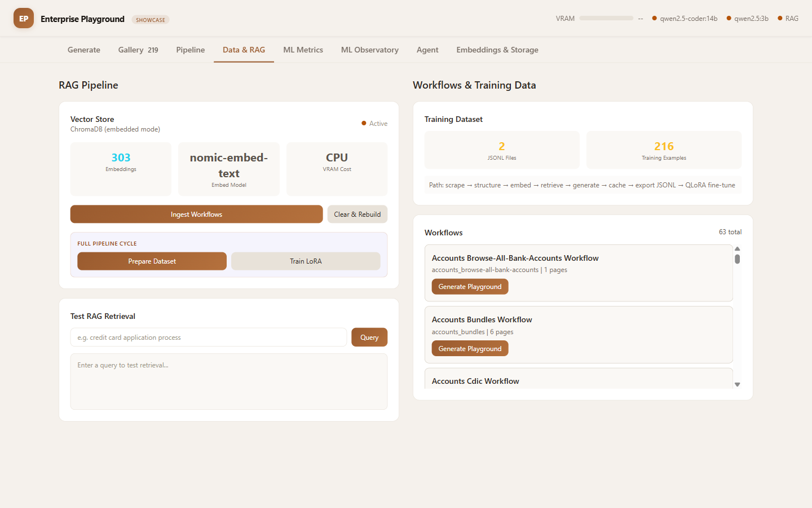Click the EP logo icon

click(x=24, y=19)
